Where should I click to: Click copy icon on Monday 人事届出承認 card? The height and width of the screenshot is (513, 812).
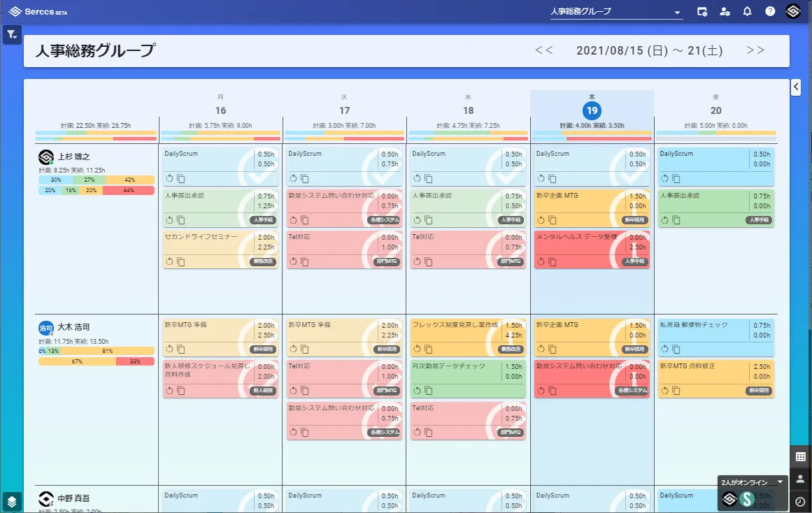pos(180,220)
